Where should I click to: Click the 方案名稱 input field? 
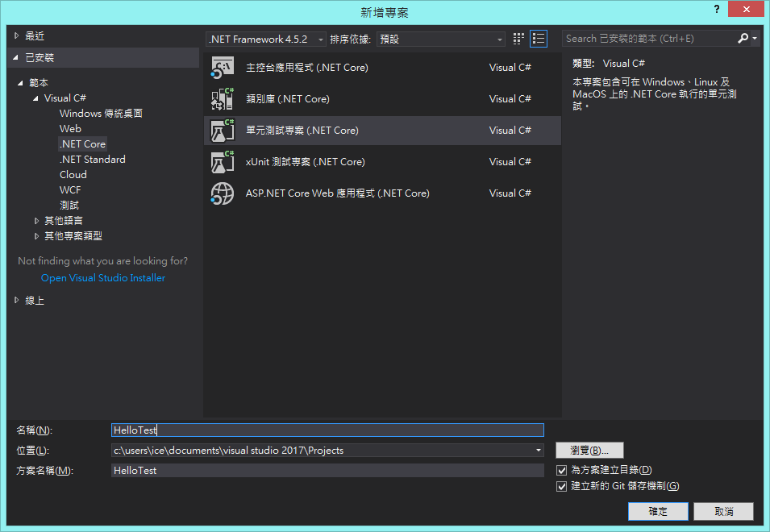tap(327, 470)
